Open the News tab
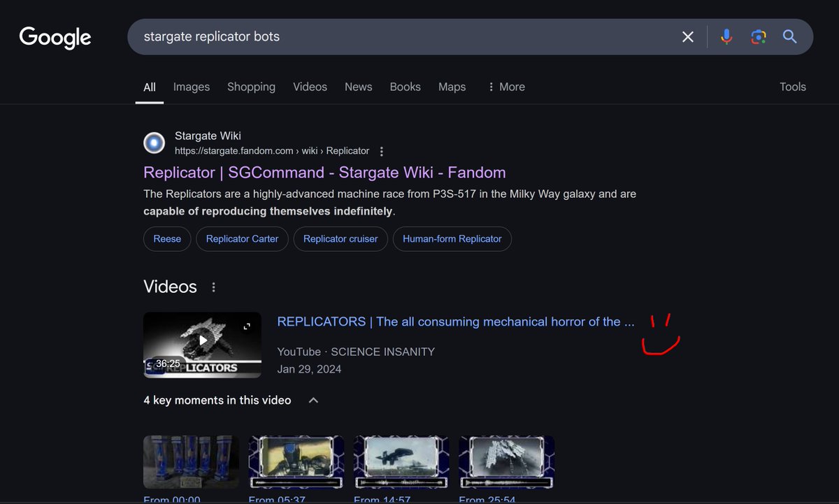The height and width of the screenshot is (504, 839). pyautogui.click(x=358, y=87)
